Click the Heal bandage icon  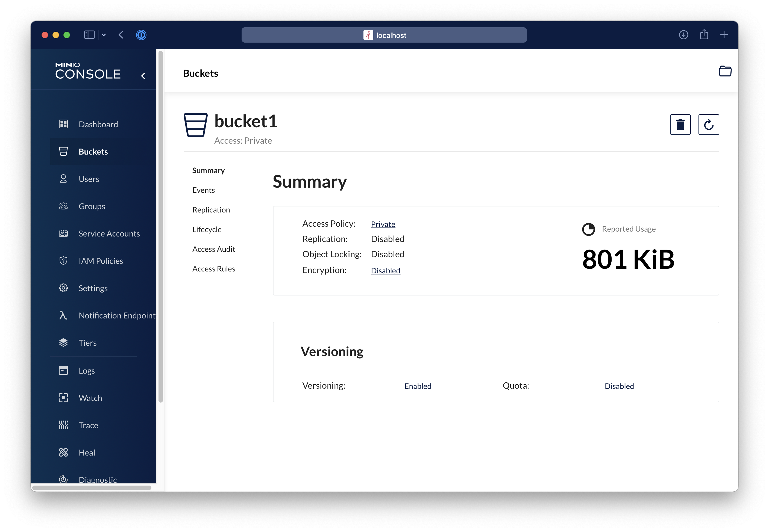click(x=63, y=452)
